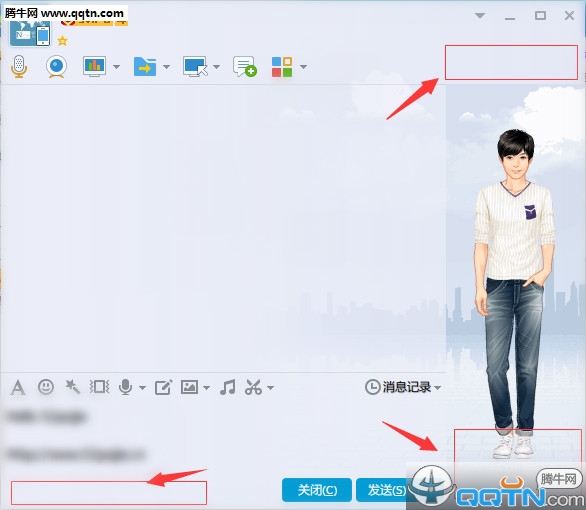Click the 关闭(C) button
586x510 pixels.
point(317,490)
